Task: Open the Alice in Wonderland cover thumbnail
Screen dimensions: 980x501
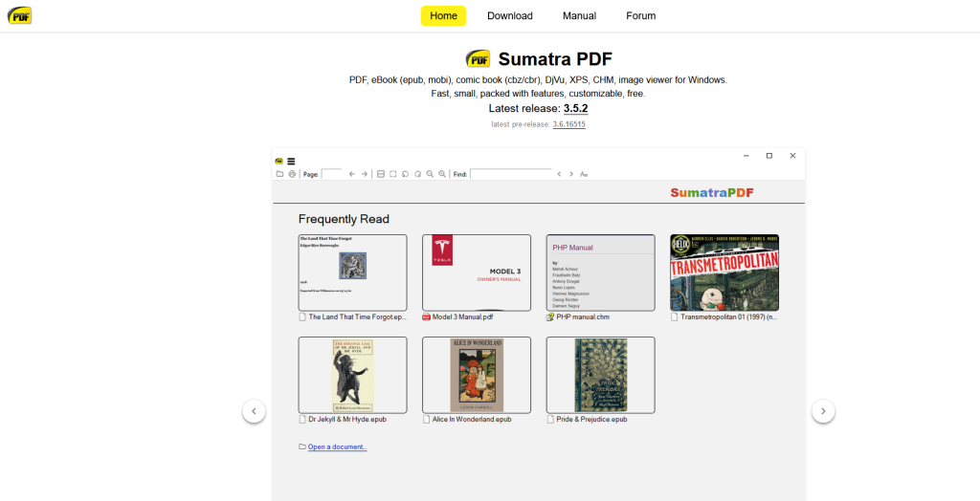Action: (477, 375)
